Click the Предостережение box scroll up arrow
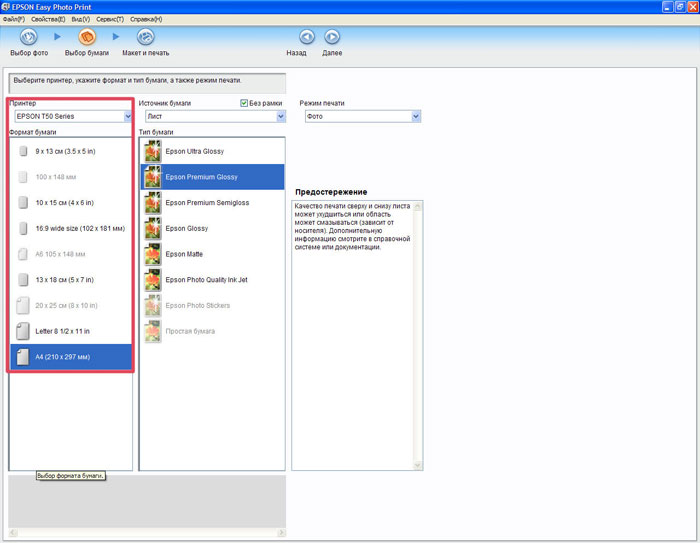Image resolution: width=700 pixels, height=543 pixels. [418, 206]
